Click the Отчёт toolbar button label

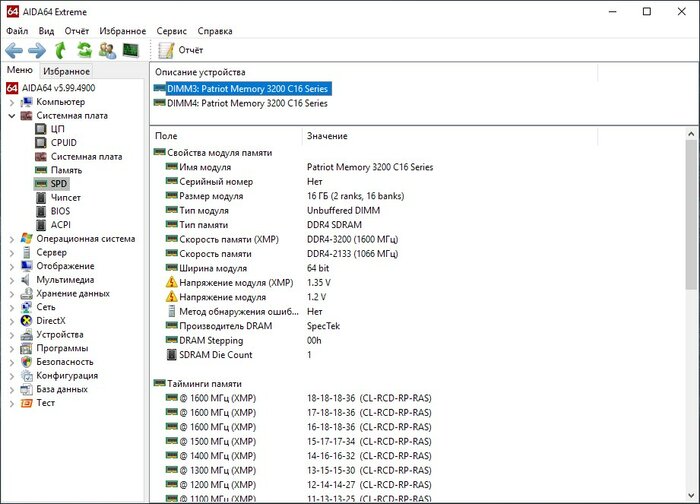point(191,50)
